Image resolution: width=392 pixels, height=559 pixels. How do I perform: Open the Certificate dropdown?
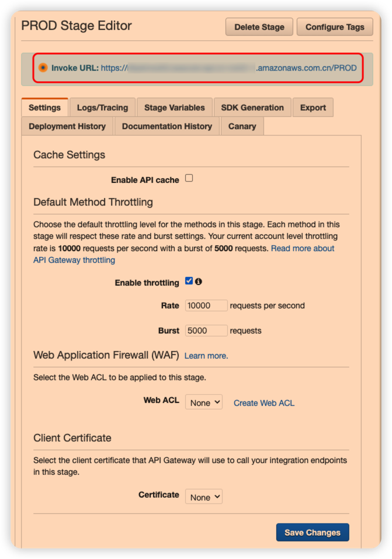point(203,497)
